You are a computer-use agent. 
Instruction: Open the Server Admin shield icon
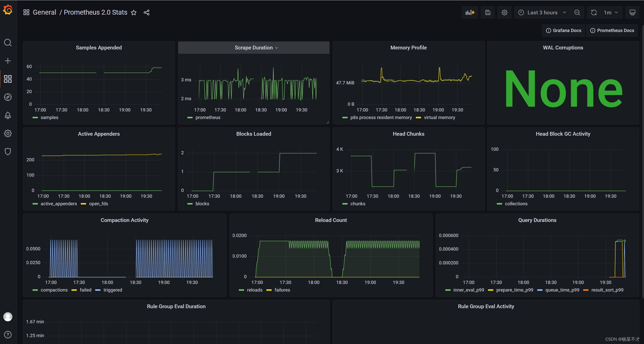click(x=8, y=152)
